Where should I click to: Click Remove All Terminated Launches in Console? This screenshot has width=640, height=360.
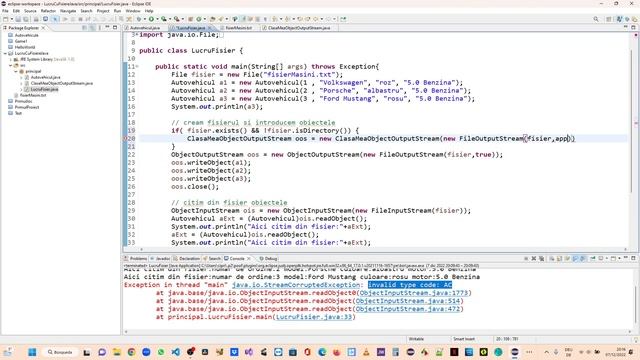tap(542, 258)
